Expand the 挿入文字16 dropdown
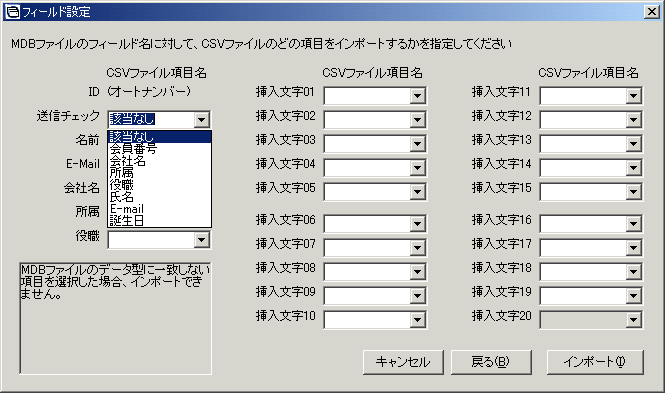Screen dimensions: 665x393 pos(633,224)
